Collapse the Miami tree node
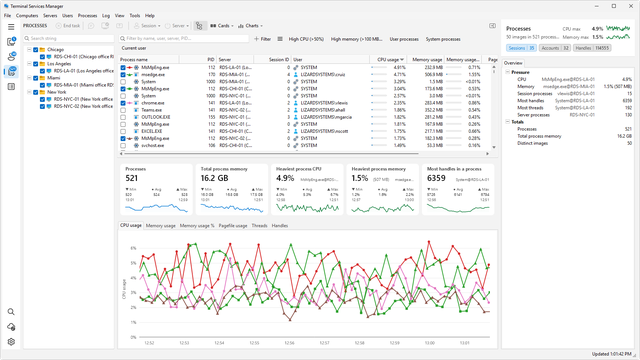640x360 pixels. [x=29, y=78]
